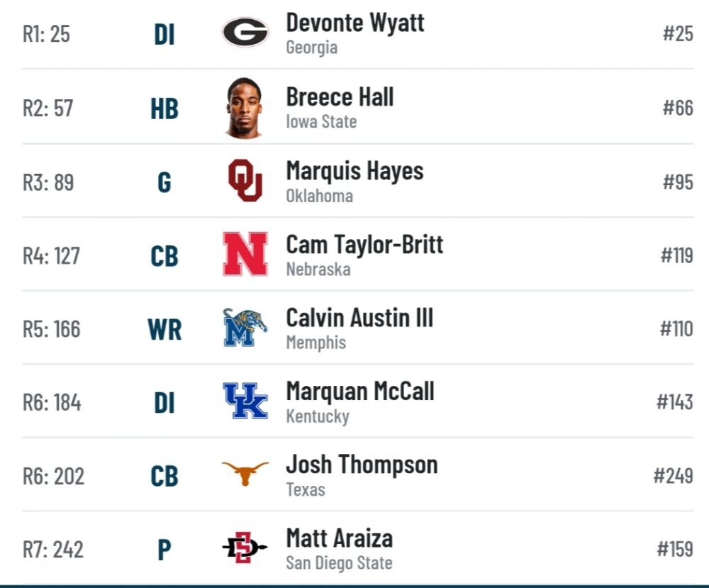Select Matt Araiza player name

pos(339,538)
